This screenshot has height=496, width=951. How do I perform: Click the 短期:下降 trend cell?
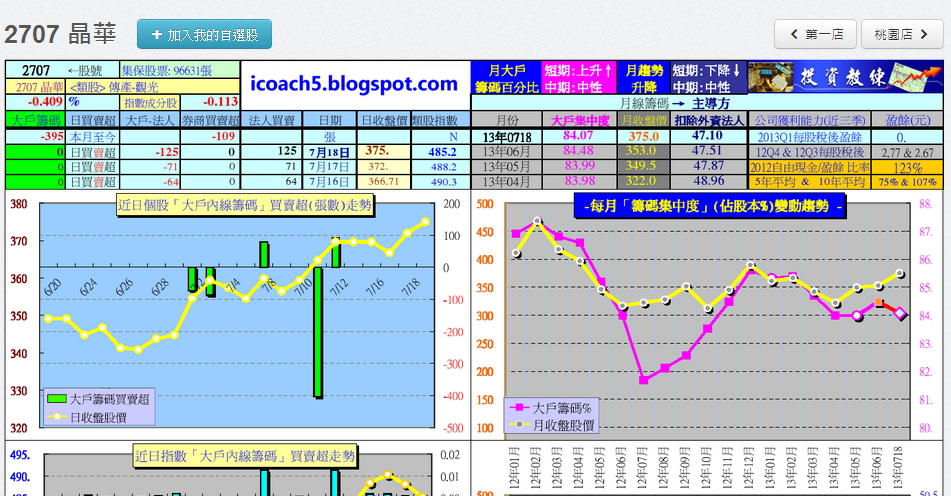[708, 78]
